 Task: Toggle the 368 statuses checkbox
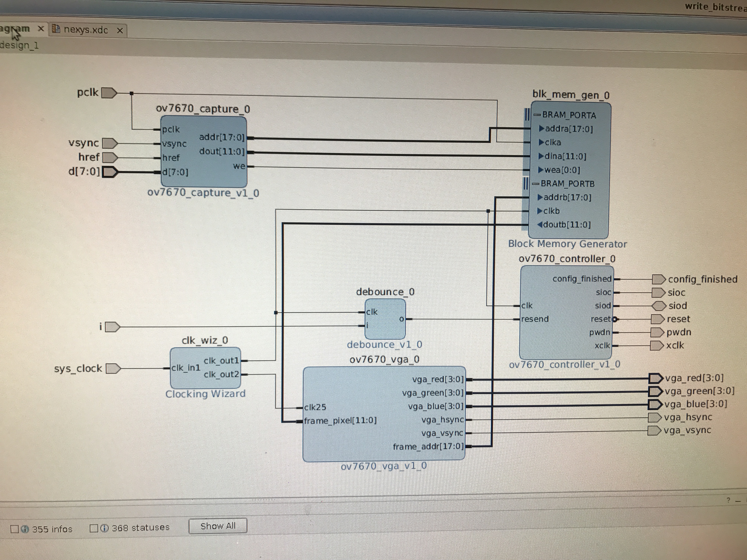click(x=94, y=528)
